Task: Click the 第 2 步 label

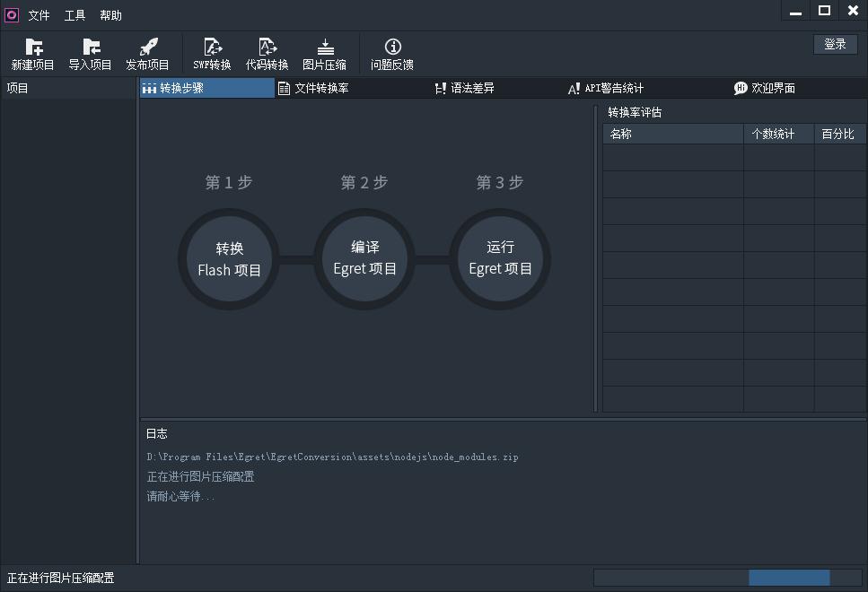Action: (x=364, y=182)
